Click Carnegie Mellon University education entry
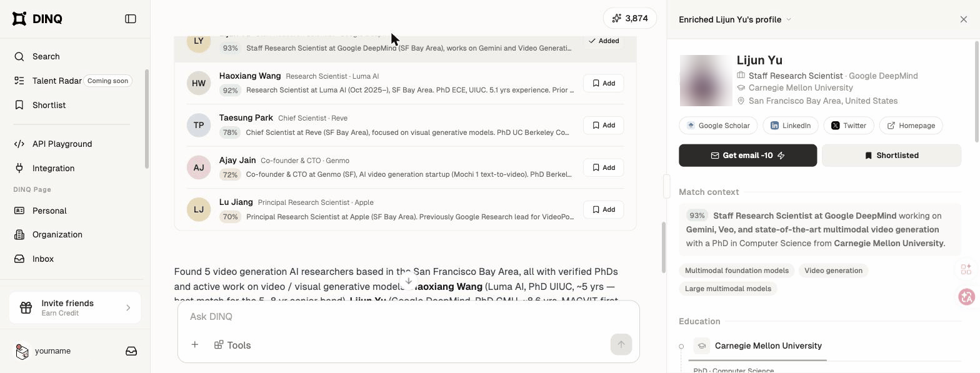This screenshot has height=373, width=980. tap(768, 346)
